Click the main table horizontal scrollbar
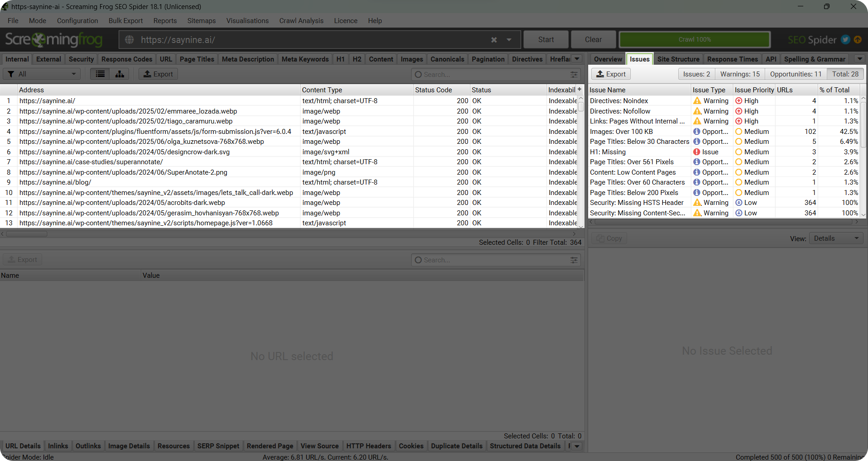 [27, 234]
